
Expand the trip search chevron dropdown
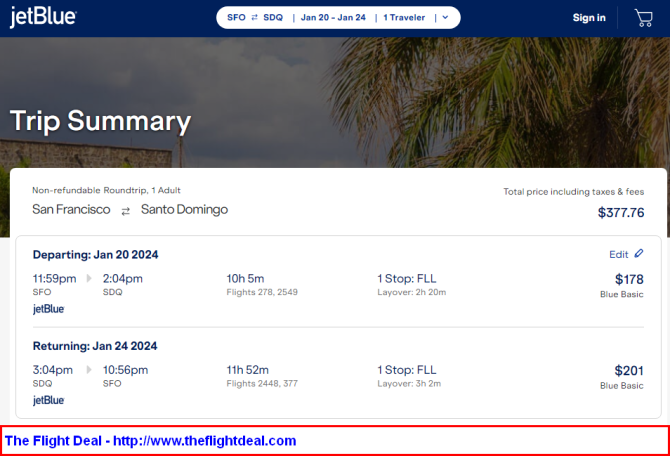[445, 18]
